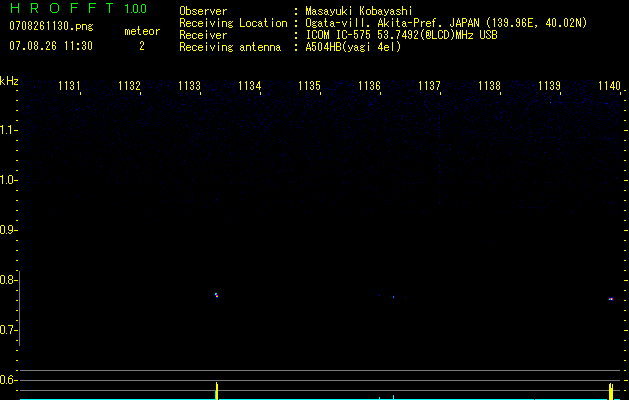The image size is (629, 400).
Task: Click the 1139 time axis label
Action: [x=549, y=86]
